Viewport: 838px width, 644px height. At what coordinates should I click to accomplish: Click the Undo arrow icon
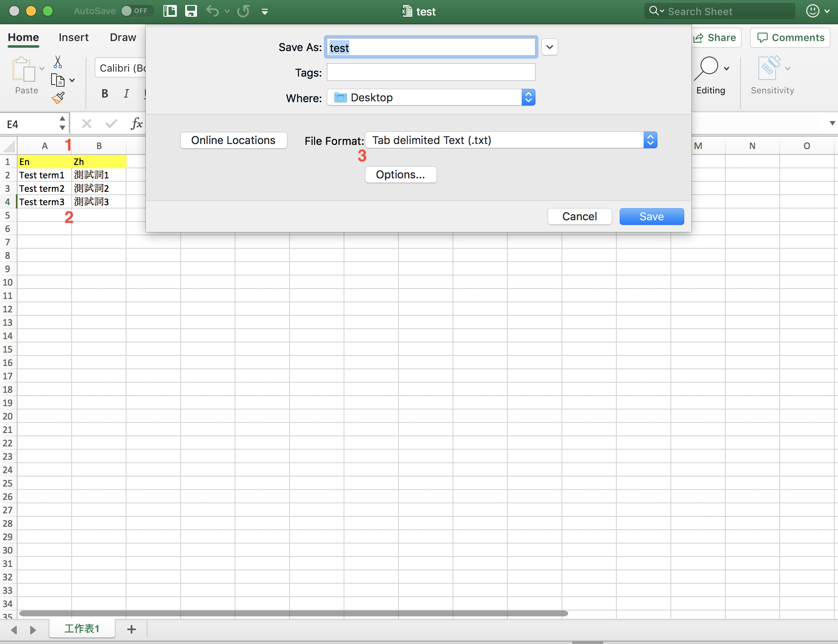(212, 11)
